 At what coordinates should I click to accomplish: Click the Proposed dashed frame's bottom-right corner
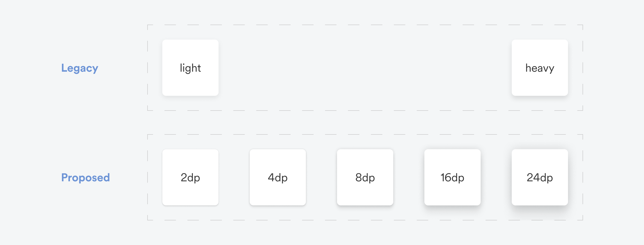[583, 220]
